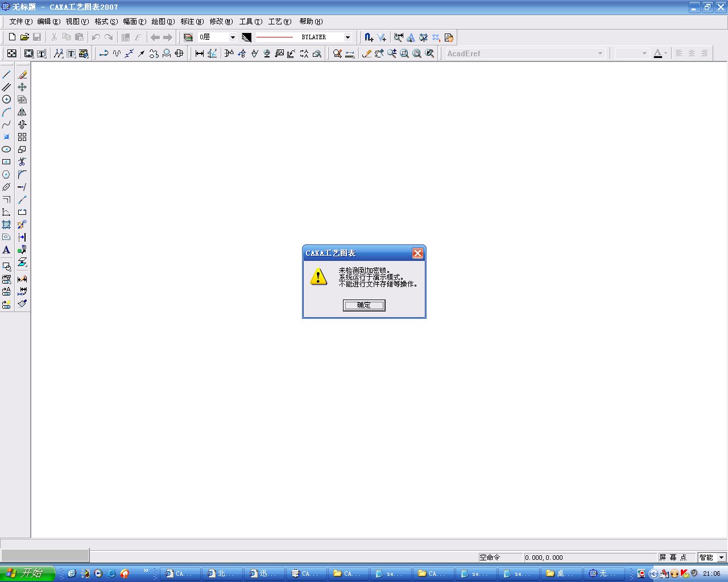728x582 pixels.
Task: Select the line drawing tool
Action: point(7,74)
